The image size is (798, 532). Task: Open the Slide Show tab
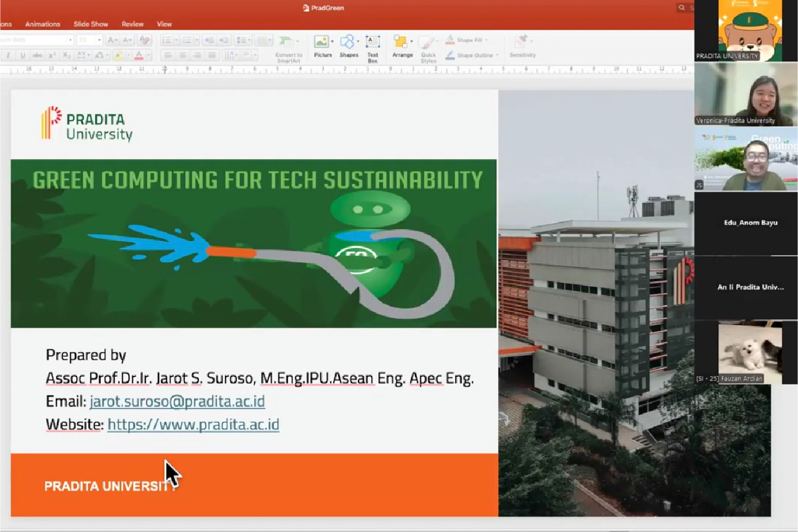(x=91, y=24)
